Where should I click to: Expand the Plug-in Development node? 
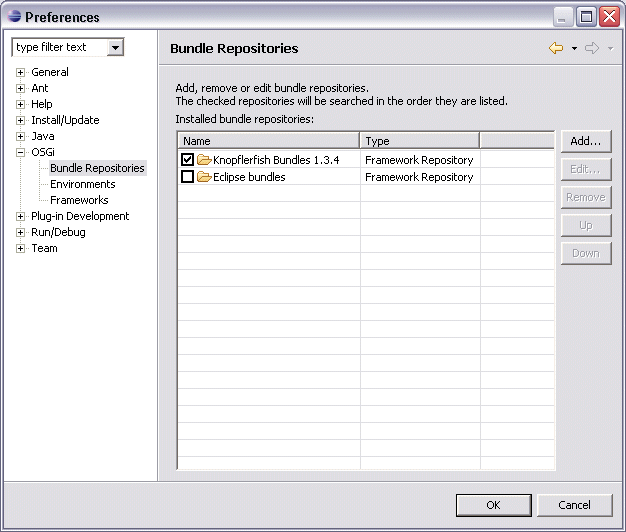[20, 216]
